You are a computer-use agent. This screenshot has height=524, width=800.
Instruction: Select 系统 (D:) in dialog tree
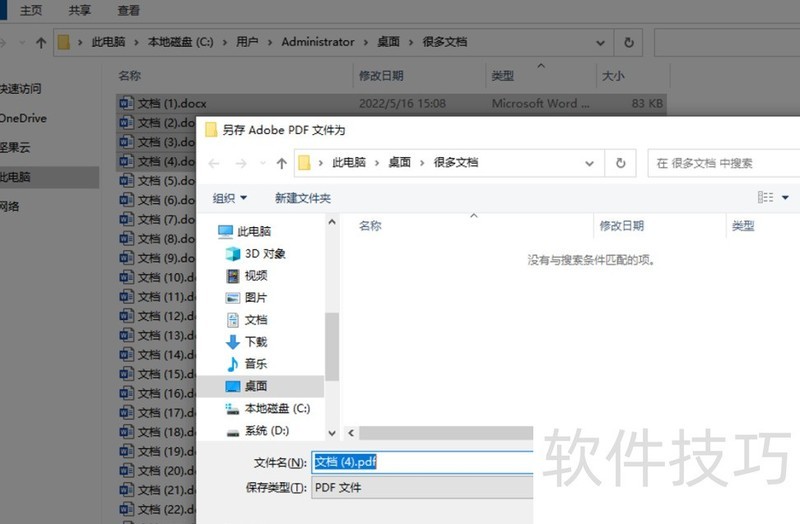258,431
